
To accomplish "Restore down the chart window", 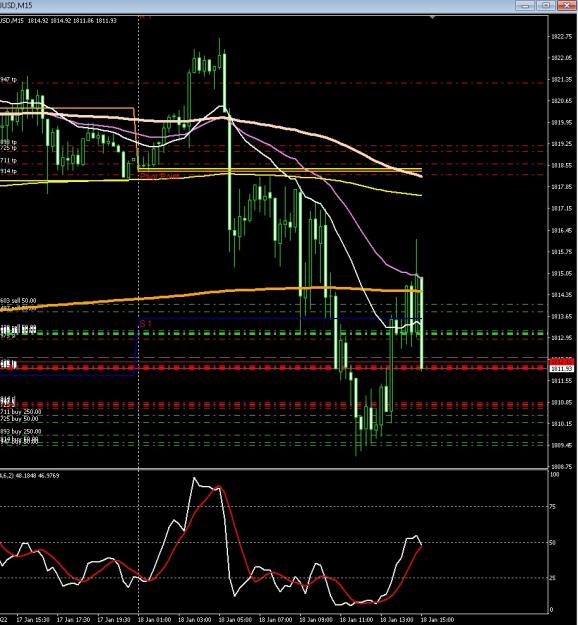I will coord(546,6).
